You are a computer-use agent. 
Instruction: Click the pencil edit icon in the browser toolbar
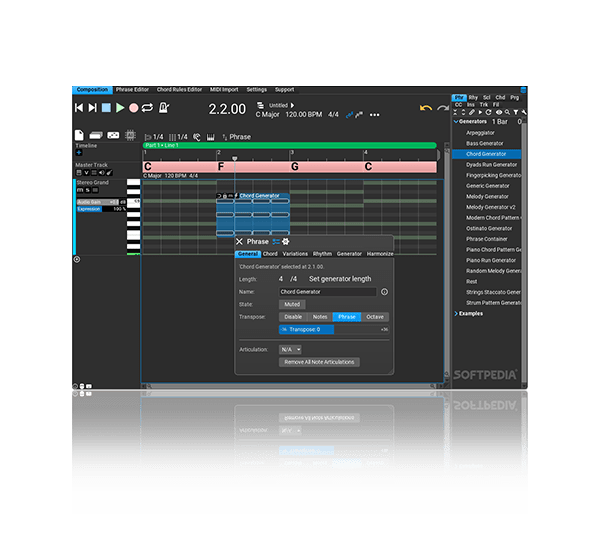click(472, 113)
